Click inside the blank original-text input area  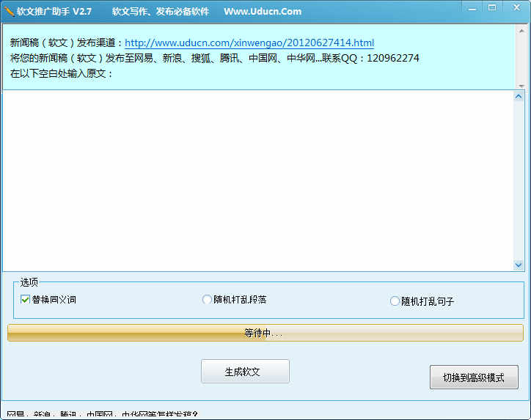(257, 180)
